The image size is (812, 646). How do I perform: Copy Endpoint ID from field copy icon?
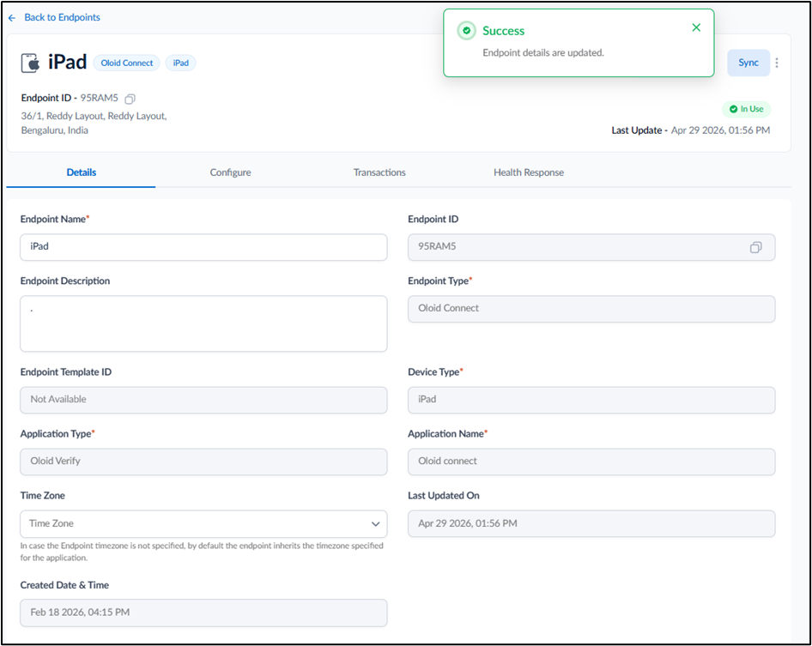(x=756, y=247)
